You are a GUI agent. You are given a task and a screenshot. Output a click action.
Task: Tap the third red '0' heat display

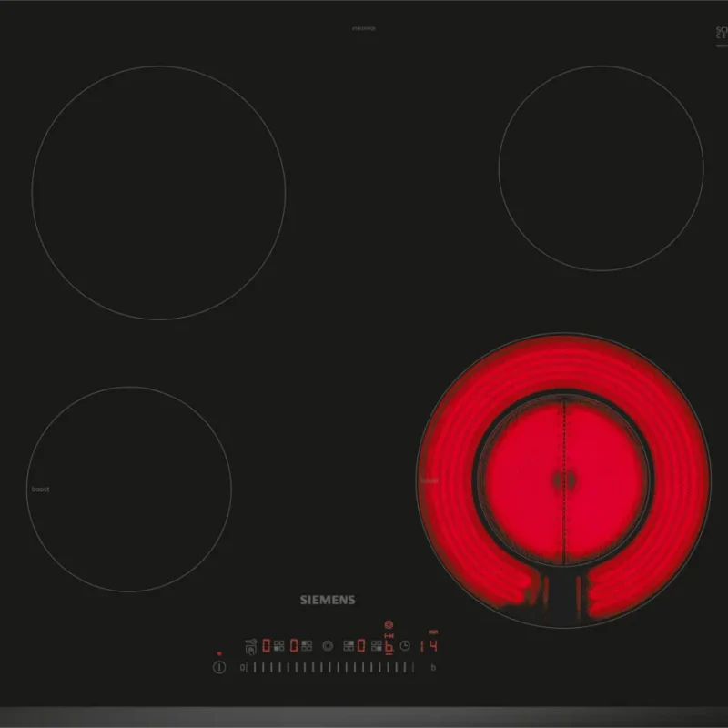[361, 645]
